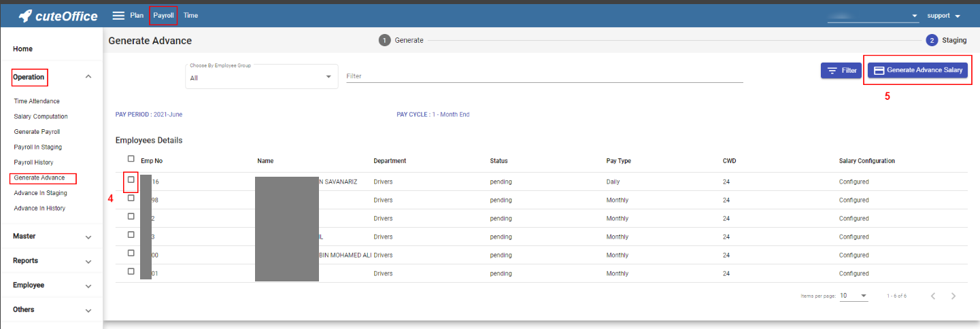Viewport: 980px width, 329px height.
Task: Collapse the Operation sidebar section
Action: click(x=88, y=77)
